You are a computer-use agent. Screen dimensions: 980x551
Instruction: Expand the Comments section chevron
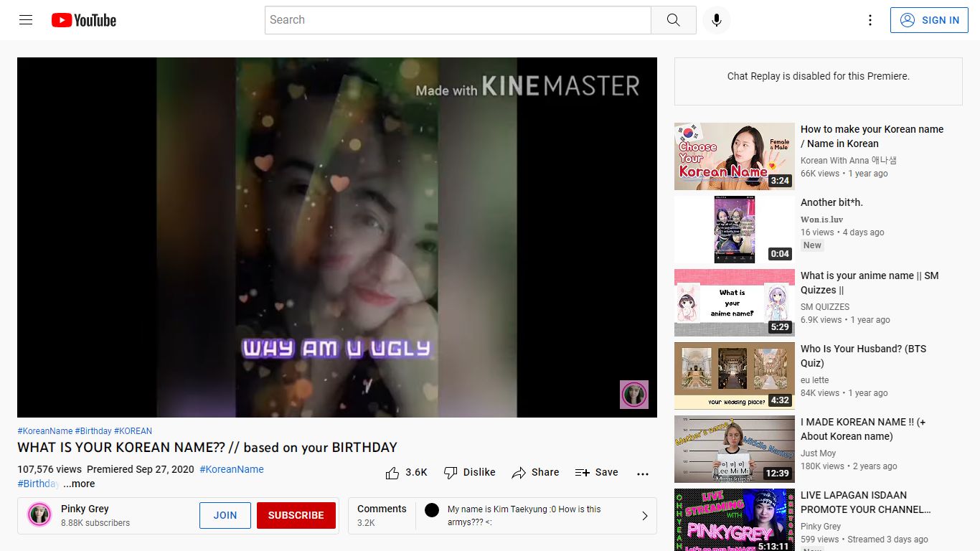point(644,516)
